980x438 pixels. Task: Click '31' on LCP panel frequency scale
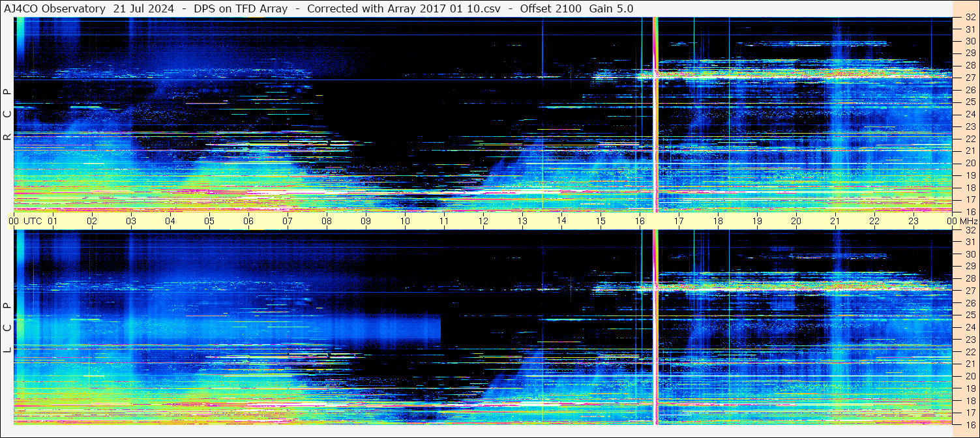pyautogui.click(x=970, y=242)
